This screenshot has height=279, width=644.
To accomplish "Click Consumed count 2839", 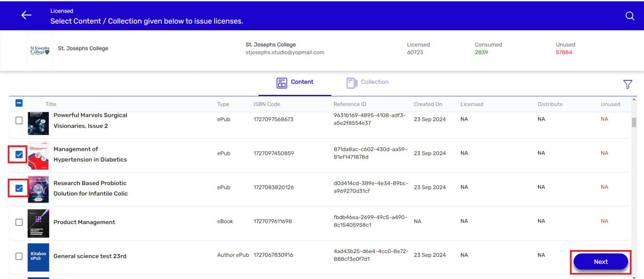I will click(481, 53).
